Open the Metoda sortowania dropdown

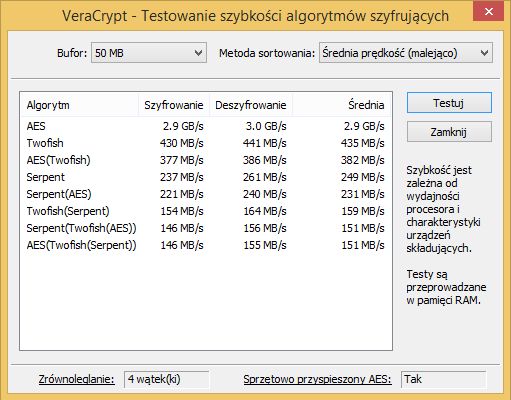[406, 53]
